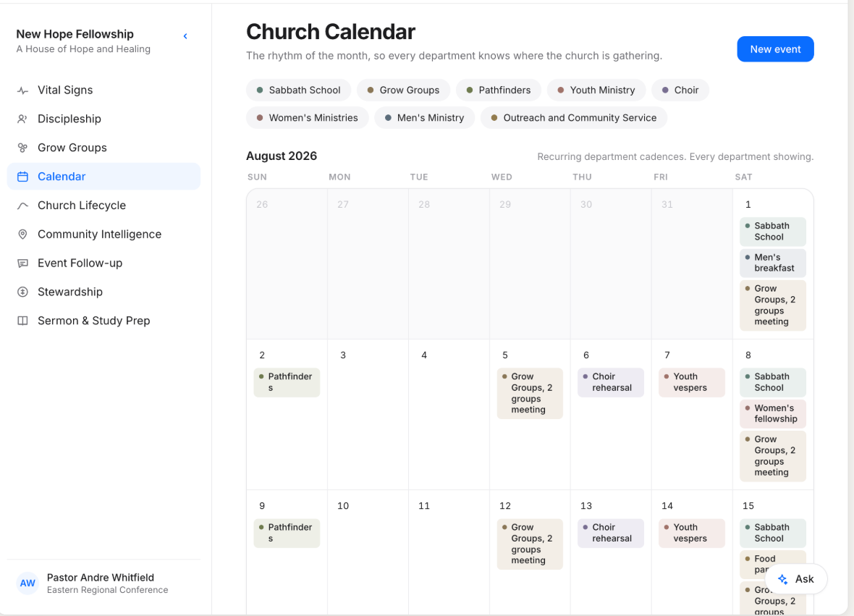Click the Vital Signs pulse icon
854x616 pixels.
[22, 90]
